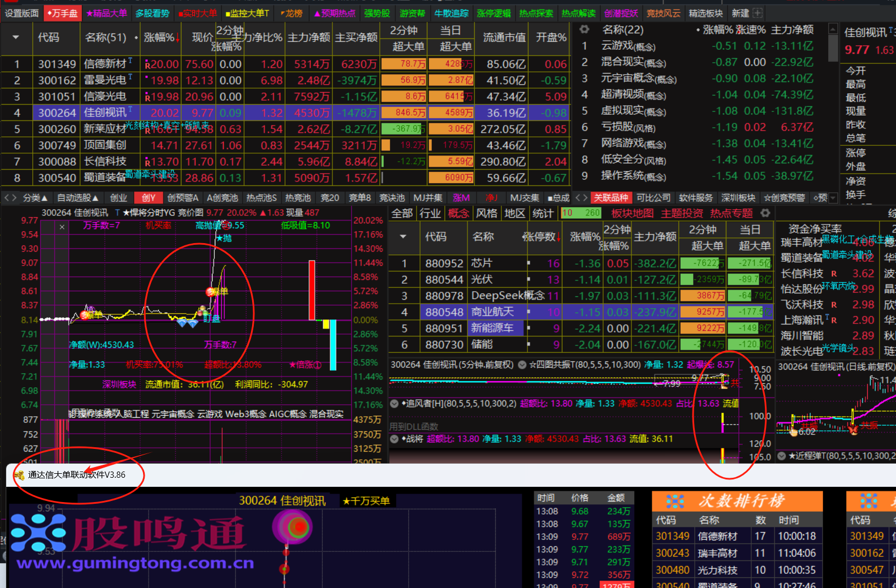Open the 牛散追踪 tab

pyautogui.click(x=451, y=13)
